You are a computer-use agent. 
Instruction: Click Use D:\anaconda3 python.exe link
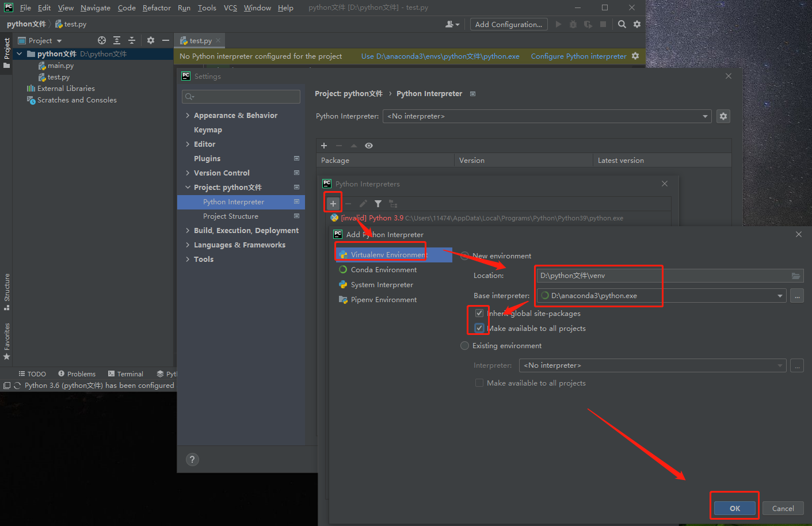pos(440,56)
